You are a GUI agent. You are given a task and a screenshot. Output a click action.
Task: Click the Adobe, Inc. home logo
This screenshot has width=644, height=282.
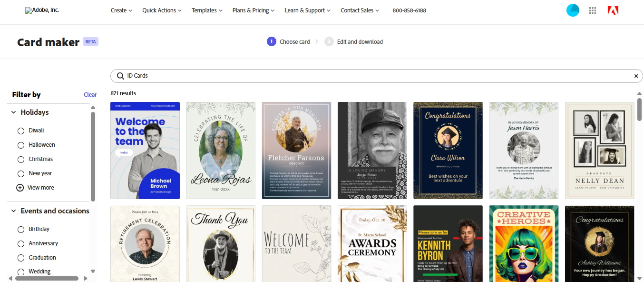tap(42, 10)
